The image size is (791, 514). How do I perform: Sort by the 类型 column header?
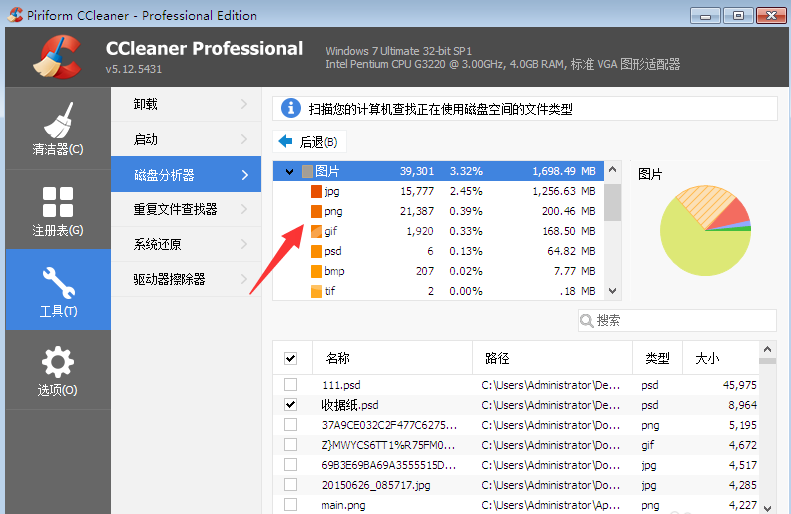[x=657, y=358]
